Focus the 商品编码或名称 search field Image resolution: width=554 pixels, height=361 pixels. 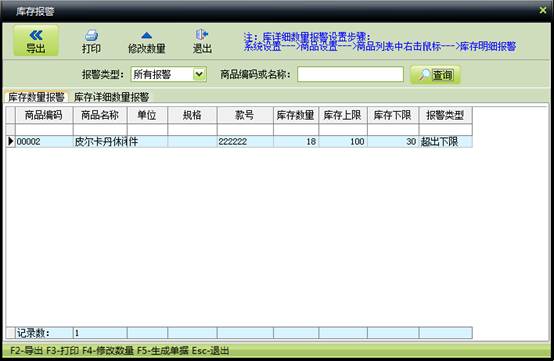point(350,74)
